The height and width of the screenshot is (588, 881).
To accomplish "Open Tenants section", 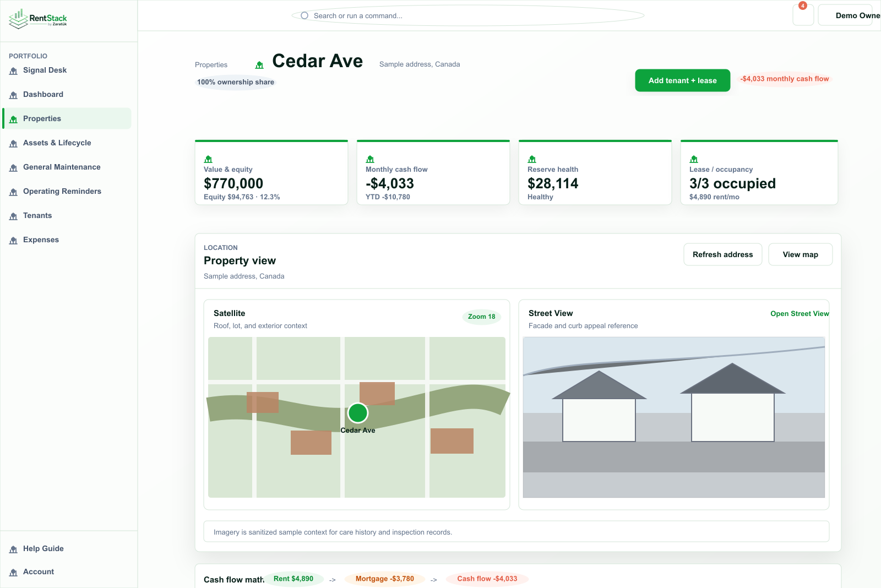I will (67, 215).
